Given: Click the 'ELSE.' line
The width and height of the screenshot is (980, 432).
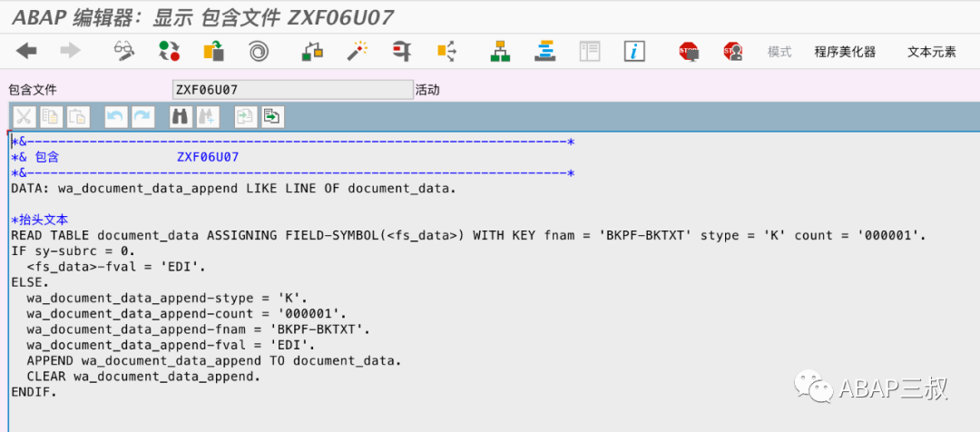Looking at the screenshot, I should pyautogui.click(x=31, y=282).
